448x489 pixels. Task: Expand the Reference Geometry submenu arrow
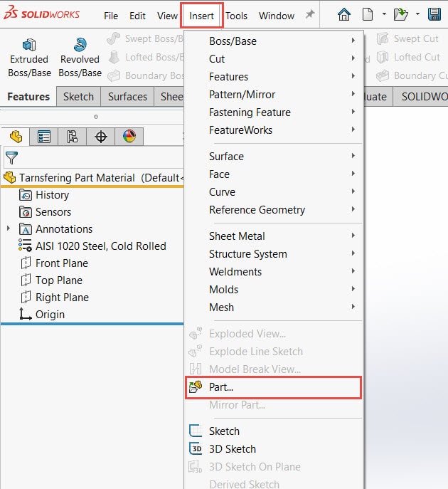point(353,209)
